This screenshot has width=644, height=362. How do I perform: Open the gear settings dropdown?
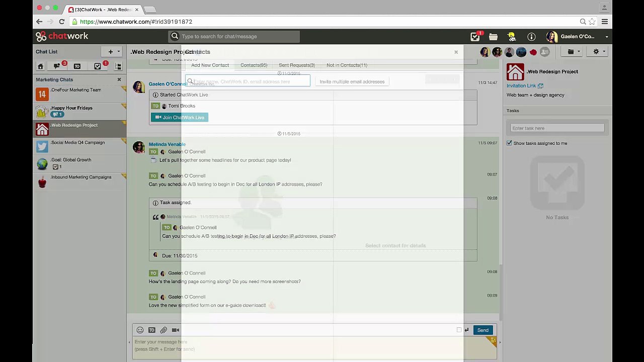[599, 52]
